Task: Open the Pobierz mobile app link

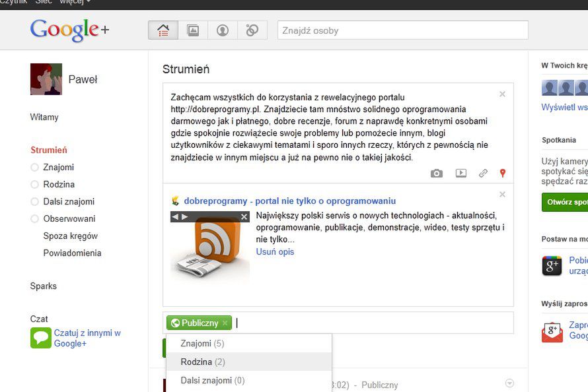Action: pos(578,265)
